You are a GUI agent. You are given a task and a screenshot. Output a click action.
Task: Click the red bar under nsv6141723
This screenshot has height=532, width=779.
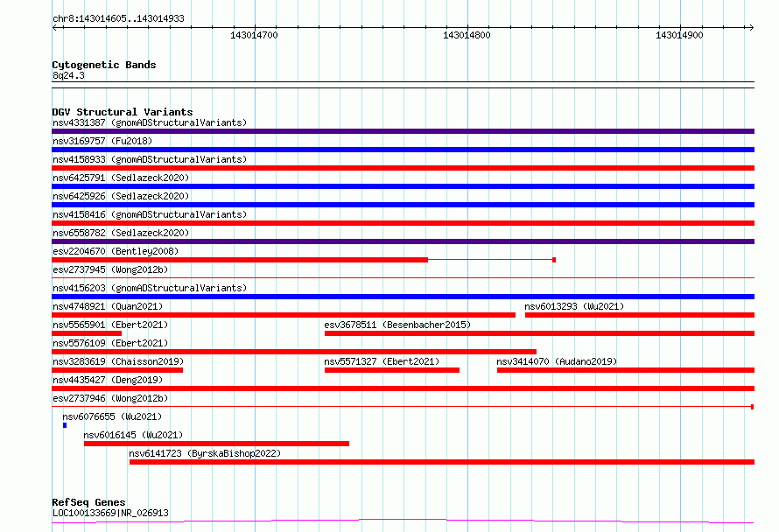coord(442,462)
